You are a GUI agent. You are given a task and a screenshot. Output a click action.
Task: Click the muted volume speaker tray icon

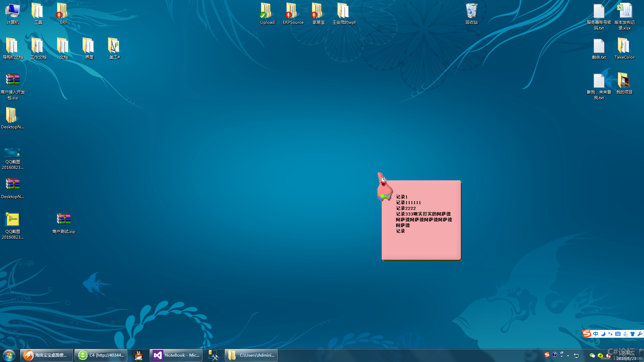pyautogui.click(x=608, y=356)
